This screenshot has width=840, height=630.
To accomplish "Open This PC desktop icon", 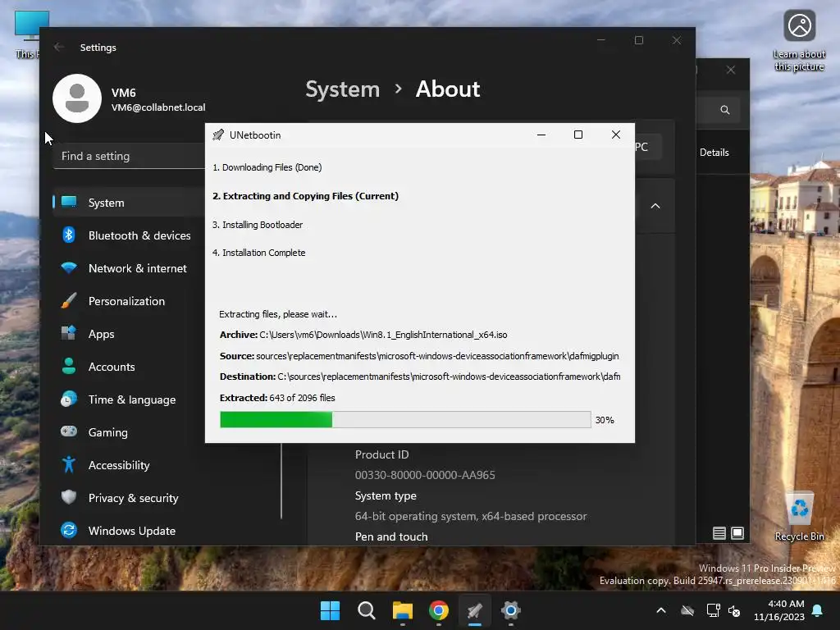I will pos(25,33).
